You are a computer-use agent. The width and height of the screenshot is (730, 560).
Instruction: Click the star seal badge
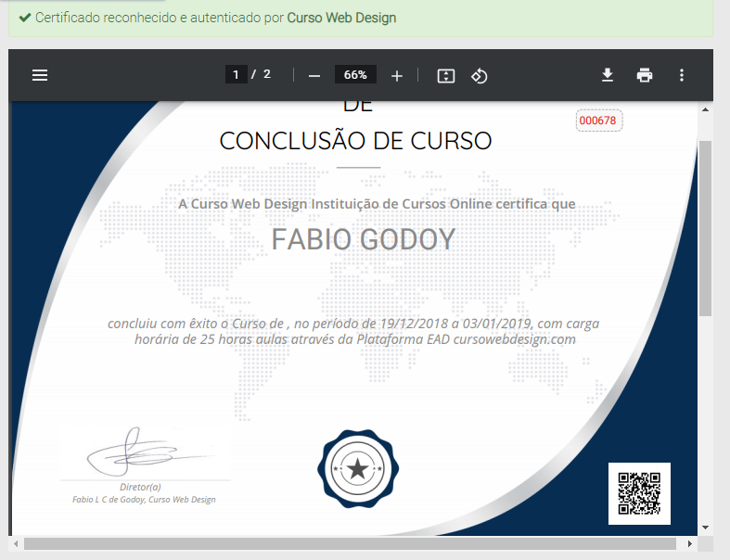(x=358, y=469)
